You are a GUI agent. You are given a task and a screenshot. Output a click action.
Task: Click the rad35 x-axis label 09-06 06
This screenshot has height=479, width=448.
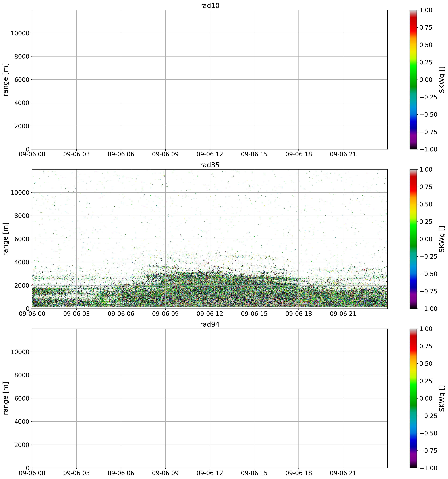pos(121,314)
